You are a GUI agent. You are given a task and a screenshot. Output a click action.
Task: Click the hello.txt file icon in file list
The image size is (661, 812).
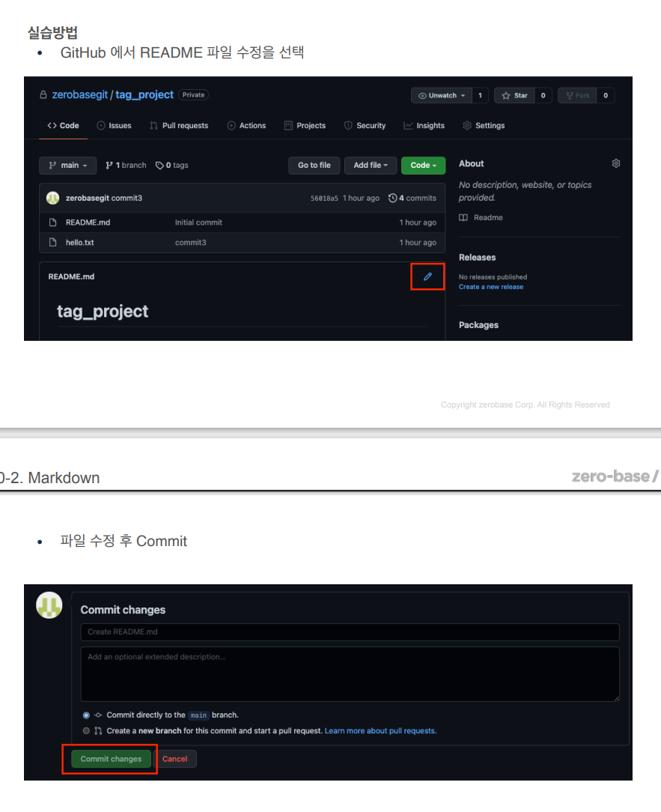(52, 243)
